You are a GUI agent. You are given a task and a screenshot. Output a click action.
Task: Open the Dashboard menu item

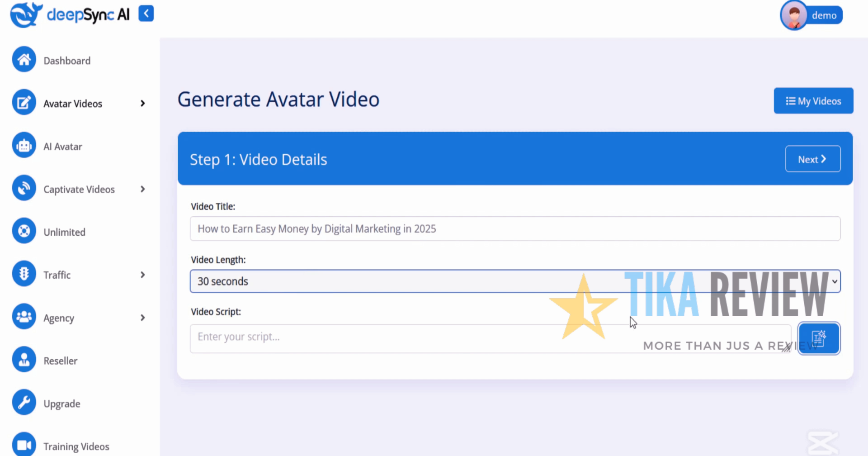pyautogui.click(x=67, y=61)
